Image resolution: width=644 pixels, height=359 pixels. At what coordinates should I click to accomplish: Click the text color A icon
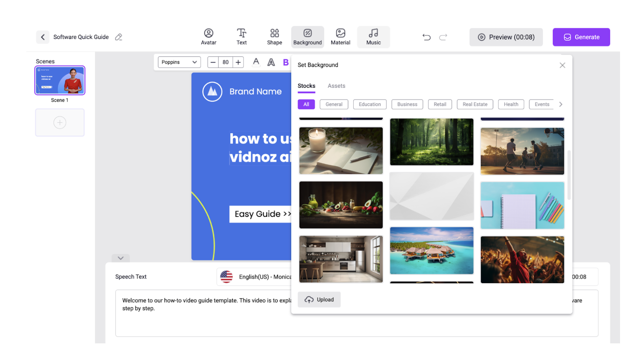pos(256,62)
